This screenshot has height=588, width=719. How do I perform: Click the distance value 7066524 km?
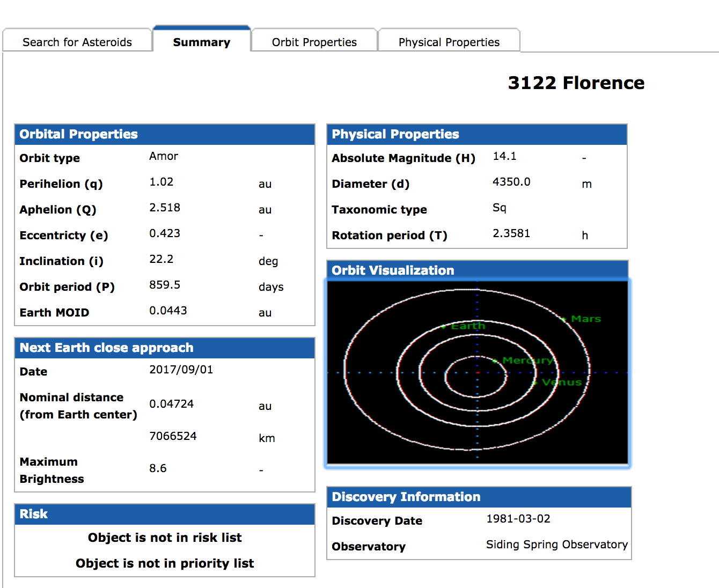pos(173,436)
